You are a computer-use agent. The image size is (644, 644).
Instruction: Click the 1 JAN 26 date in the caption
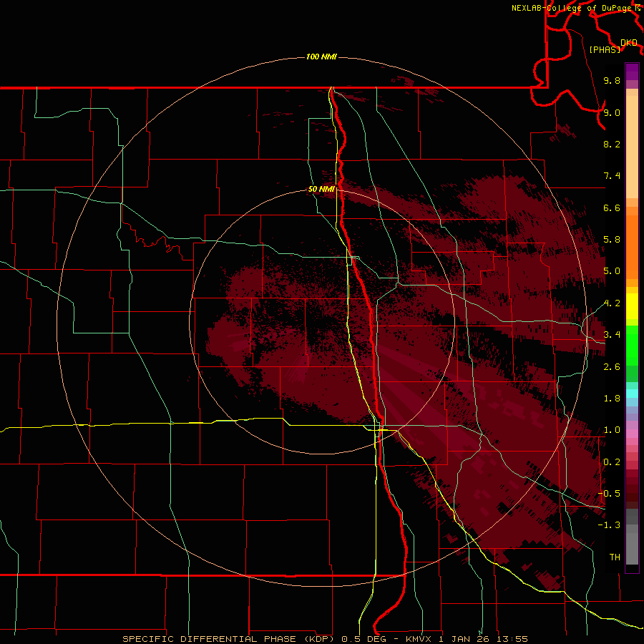[x=465, y=639]
